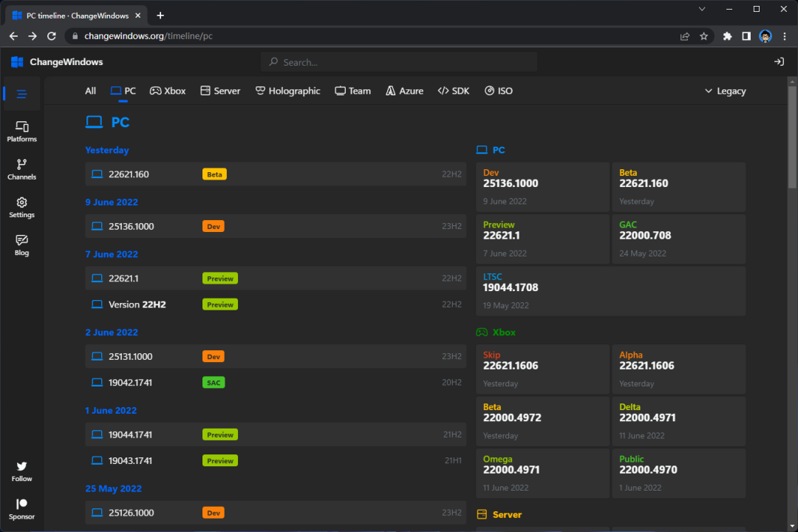Click the page vertical scrollbar
This screenshot has height=532, width=798.
pyautogui.click(x=792, y=137)
